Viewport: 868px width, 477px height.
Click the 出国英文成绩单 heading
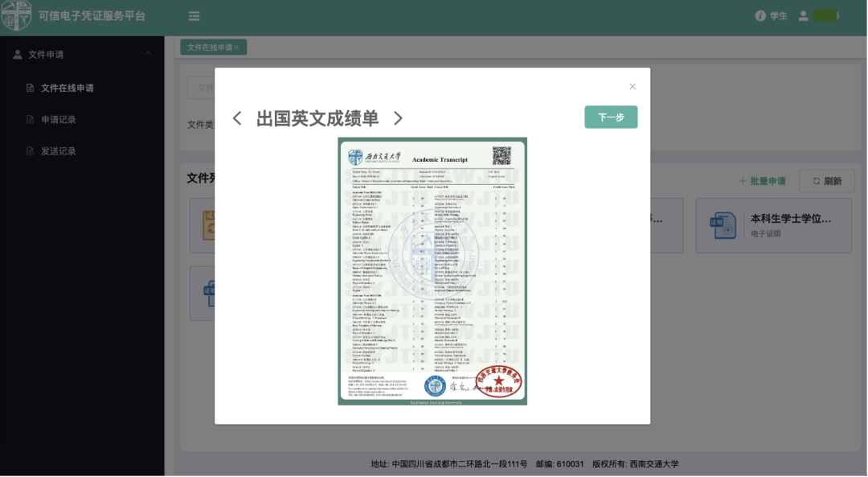(x=317, y=118)
